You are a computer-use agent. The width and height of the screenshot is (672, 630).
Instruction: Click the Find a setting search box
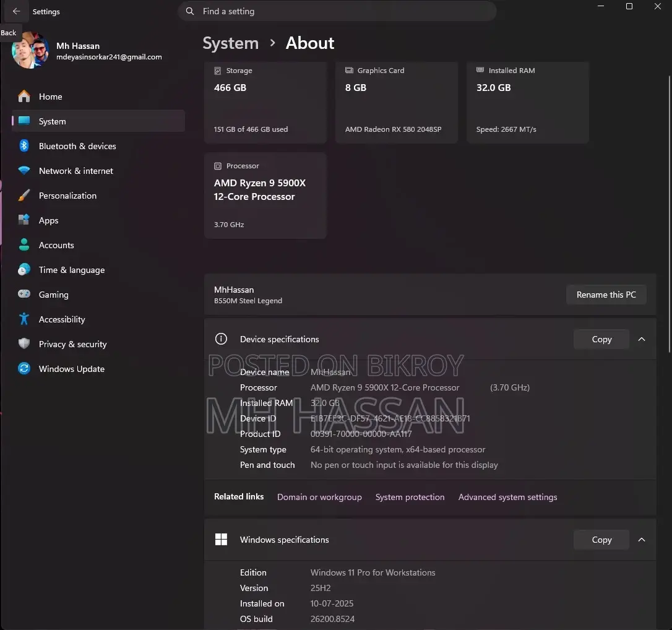pos(337,11)
